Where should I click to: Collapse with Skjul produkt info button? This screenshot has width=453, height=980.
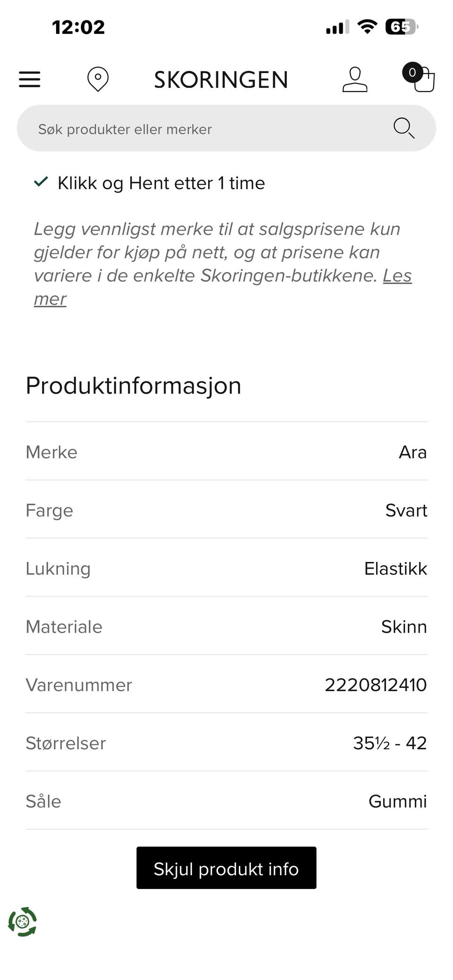[x=226, y=868]
